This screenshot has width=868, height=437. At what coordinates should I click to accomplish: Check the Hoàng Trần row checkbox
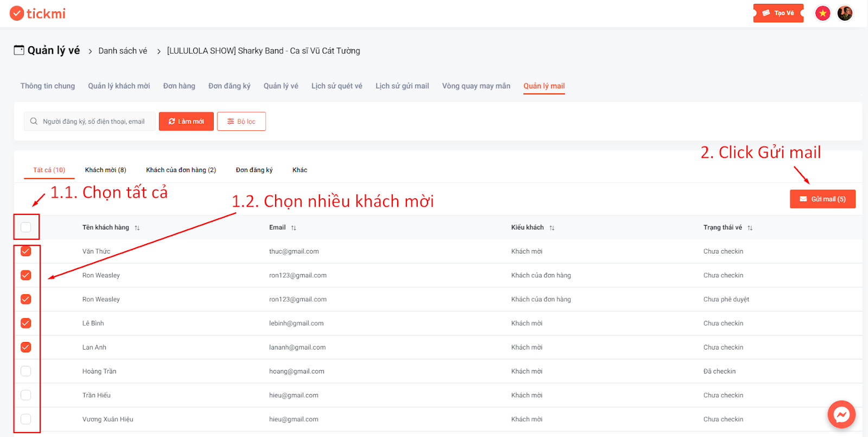coord(26,371)
